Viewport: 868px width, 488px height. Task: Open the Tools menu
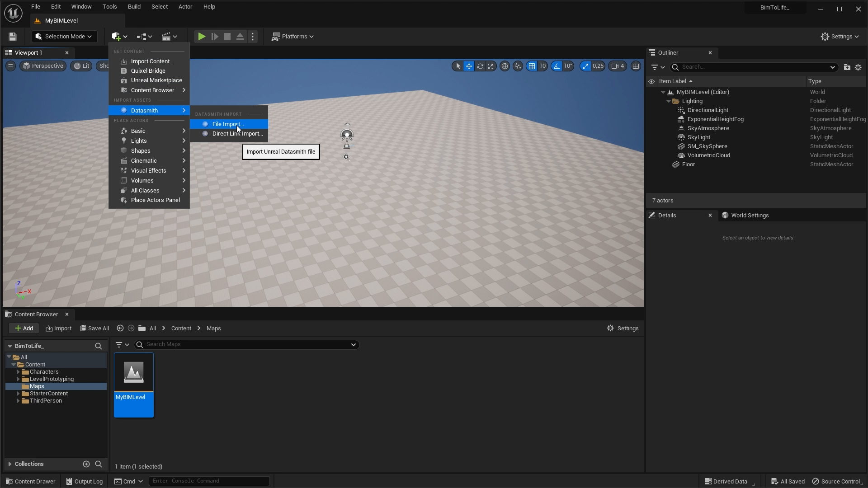[x=110, y=7]
